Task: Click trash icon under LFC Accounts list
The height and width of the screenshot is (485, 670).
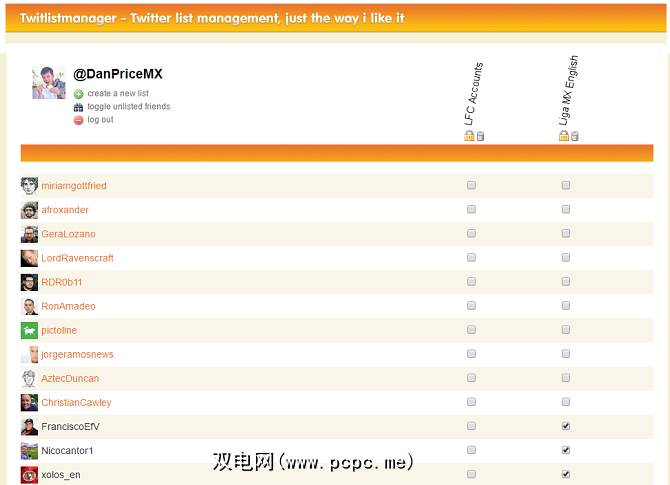Action: click(x=480, y=136)
